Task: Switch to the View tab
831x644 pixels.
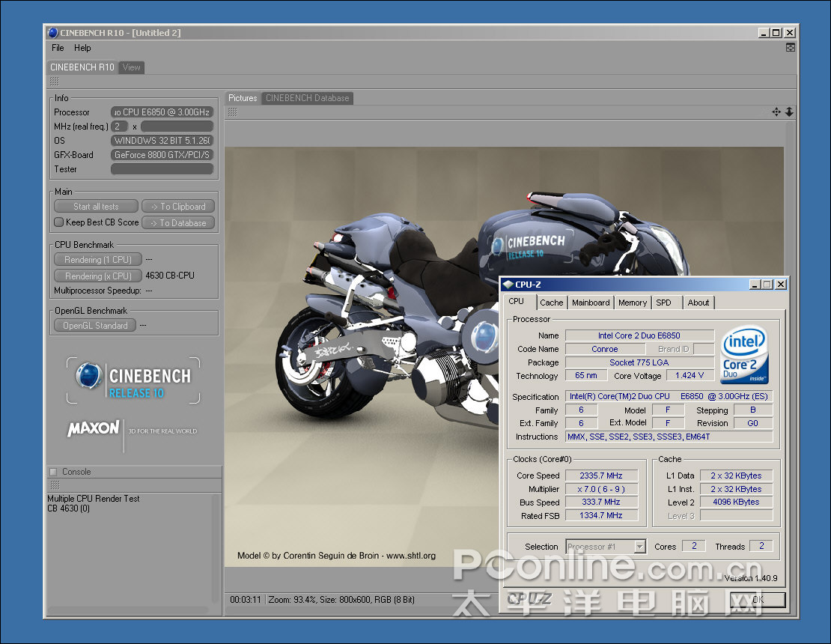Action: (x=132, y=67)
